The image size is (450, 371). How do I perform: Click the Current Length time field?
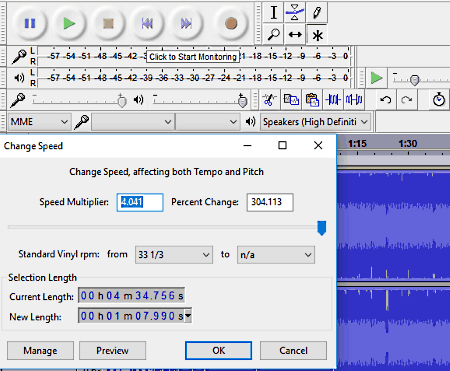131,296
